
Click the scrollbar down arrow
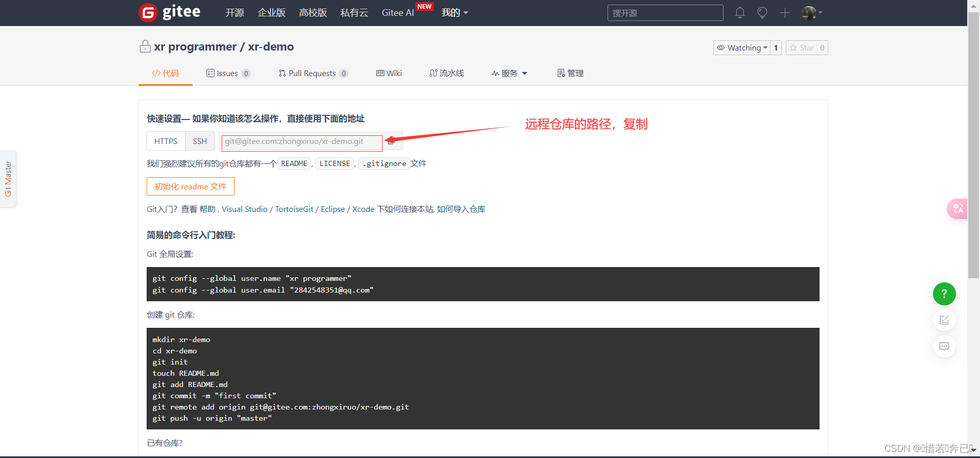[x=974, y=450]
